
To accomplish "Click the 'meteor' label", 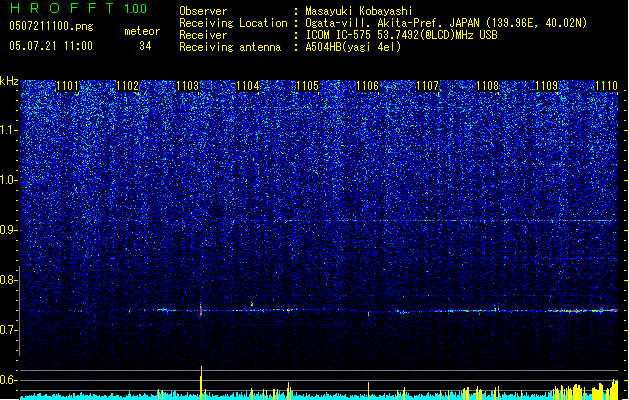I will click(142, 31).
